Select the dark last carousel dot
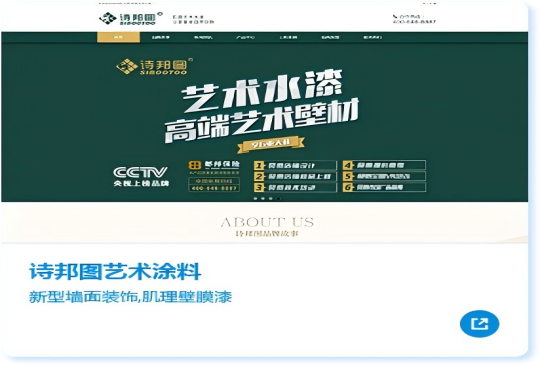Screen dimensions: 540x365 [x=279, y=198]
